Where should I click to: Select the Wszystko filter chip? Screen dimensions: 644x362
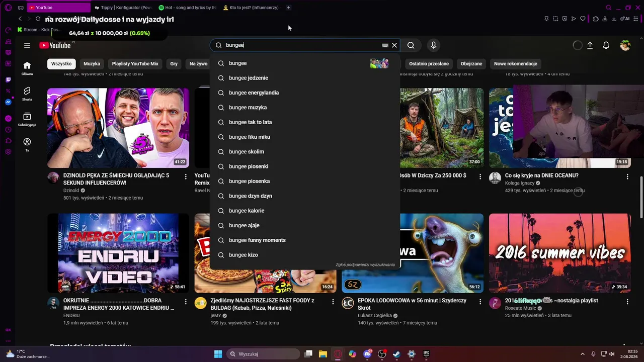[61, 64]
